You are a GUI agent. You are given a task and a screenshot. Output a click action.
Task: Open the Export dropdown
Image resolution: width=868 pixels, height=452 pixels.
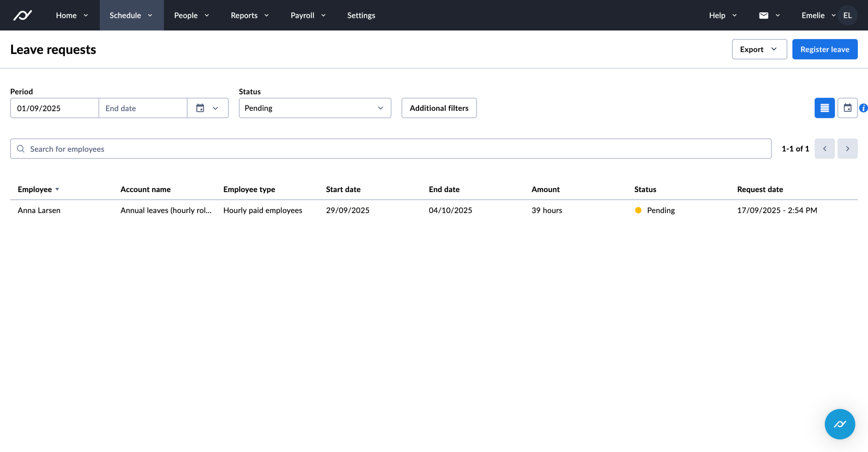tap(759, 49)
